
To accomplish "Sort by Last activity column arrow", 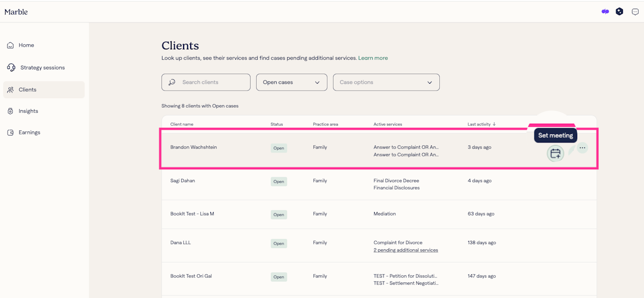I will click(494, 124).
